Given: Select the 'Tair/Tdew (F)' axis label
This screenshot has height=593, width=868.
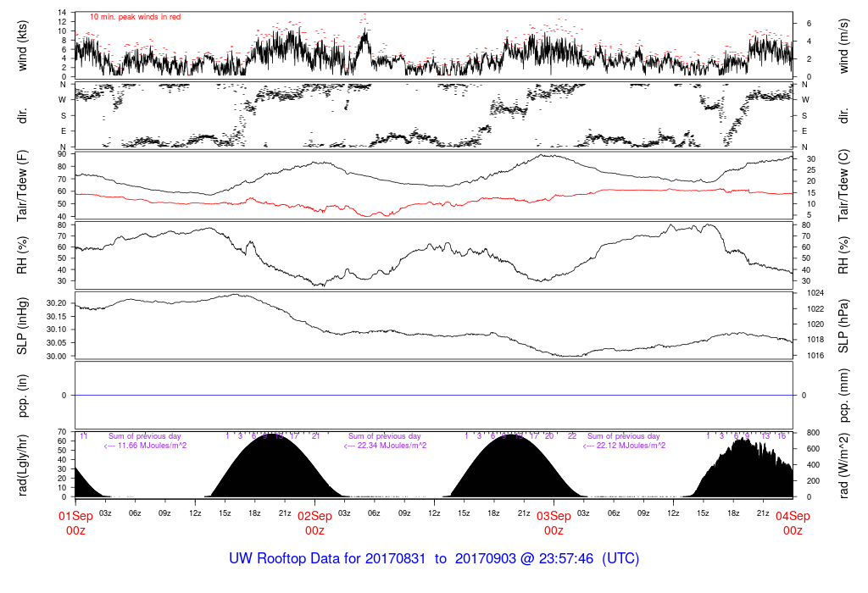Looking at the screenshot, I should 23,186.
